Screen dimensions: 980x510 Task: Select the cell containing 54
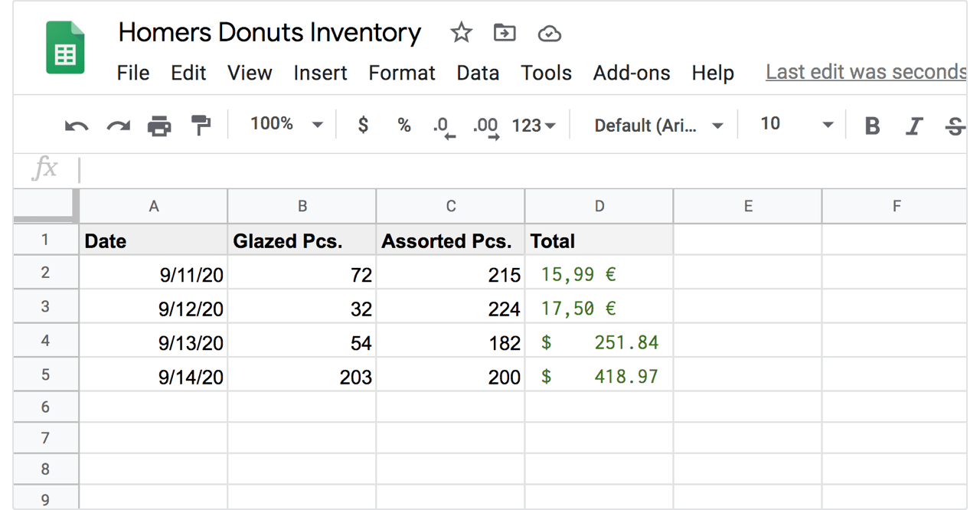[302, 341]
